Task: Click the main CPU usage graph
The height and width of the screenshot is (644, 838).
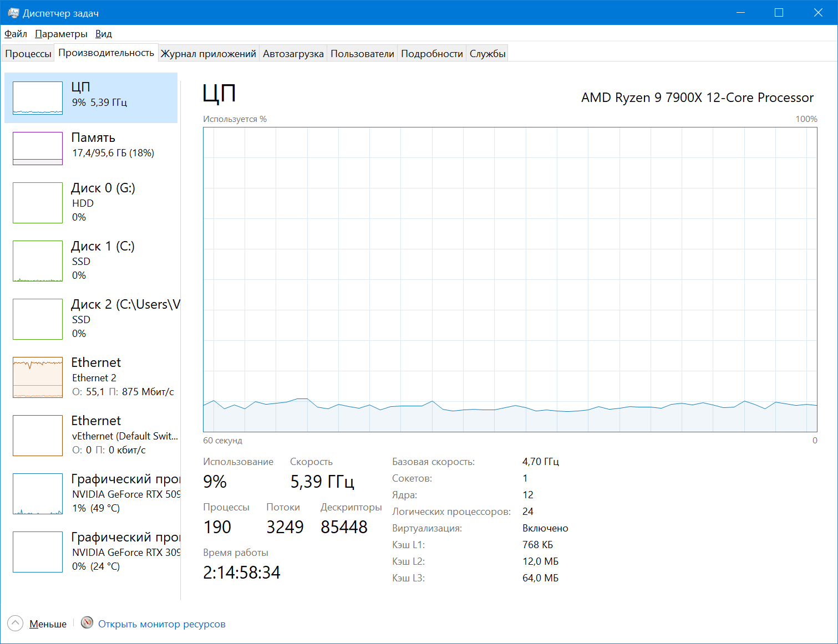Action: (x=510, y=279)
